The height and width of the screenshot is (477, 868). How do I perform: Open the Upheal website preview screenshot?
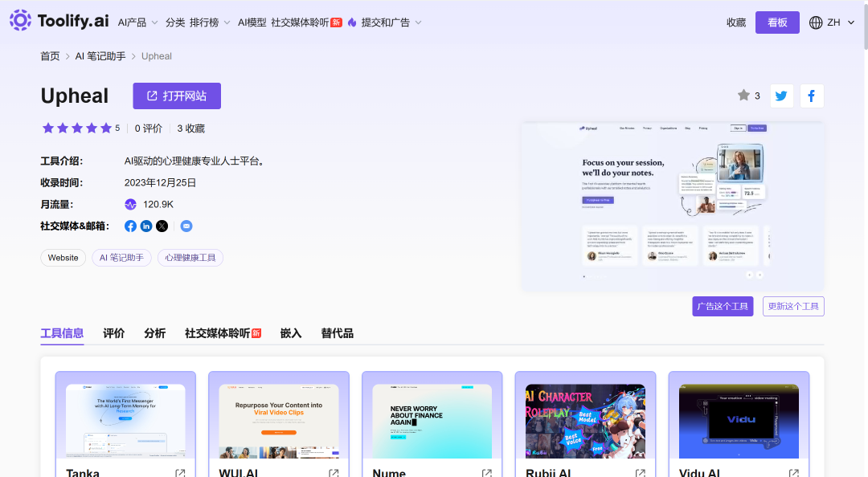click(673, 206)
